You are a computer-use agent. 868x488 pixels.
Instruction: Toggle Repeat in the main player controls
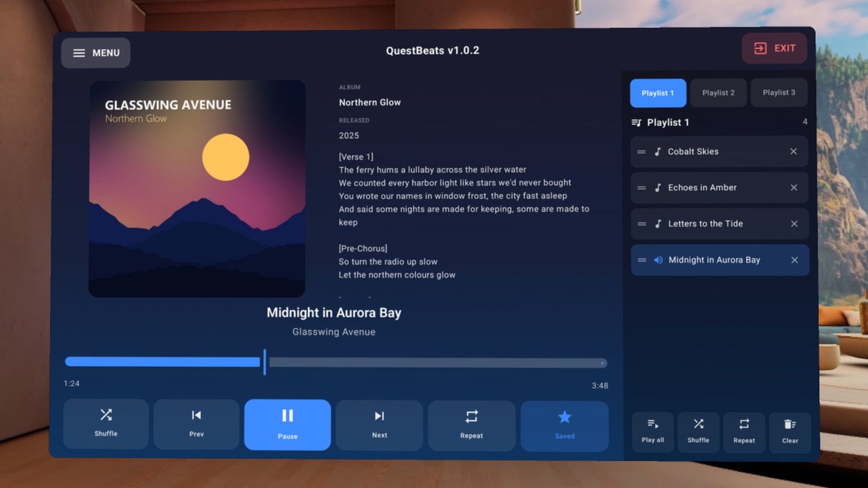pos(471,426)
